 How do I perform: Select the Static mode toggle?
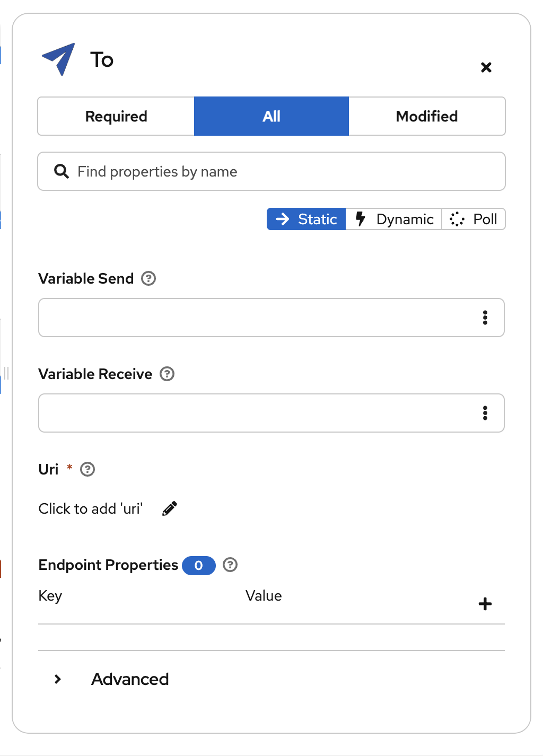click(x=306, y=219)
